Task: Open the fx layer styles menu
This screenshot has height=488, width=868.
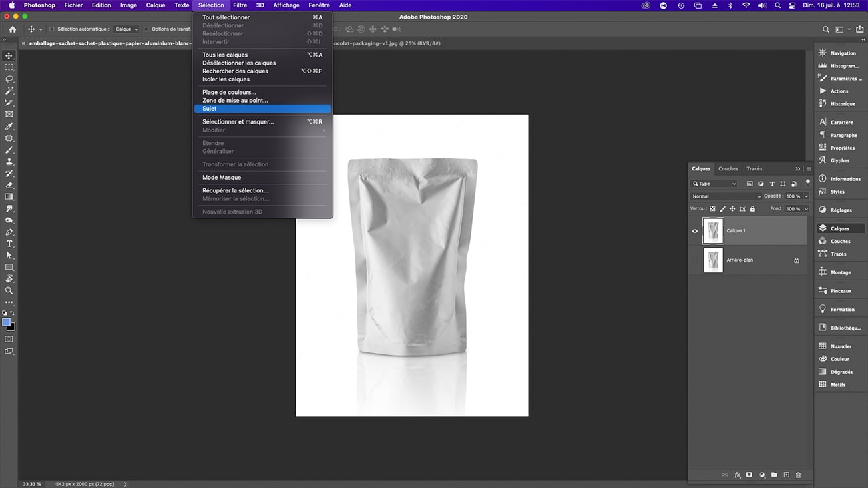Action: [x=737, y=475]
